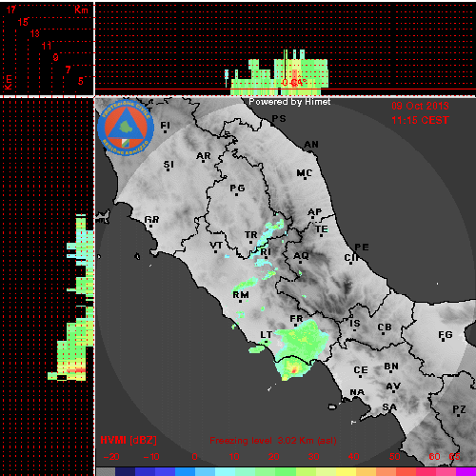This screenshot has width=476, height=476.
Task: Select the RM city label
Action: coord(241,294)
